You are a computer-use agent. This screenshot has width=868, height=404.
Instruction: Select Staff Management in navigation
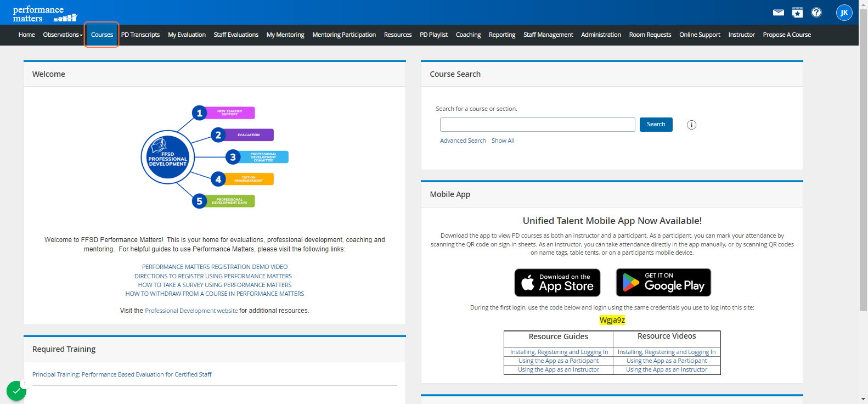click(x=548, y=35)
